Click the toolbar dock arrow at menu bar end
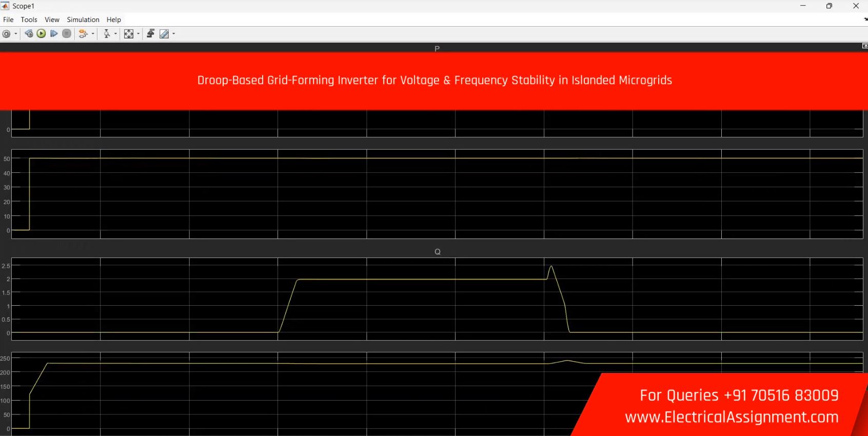Image resolution: width=868 pixels, height=436 pixels. pyautogui.click(x=865, y=19)
